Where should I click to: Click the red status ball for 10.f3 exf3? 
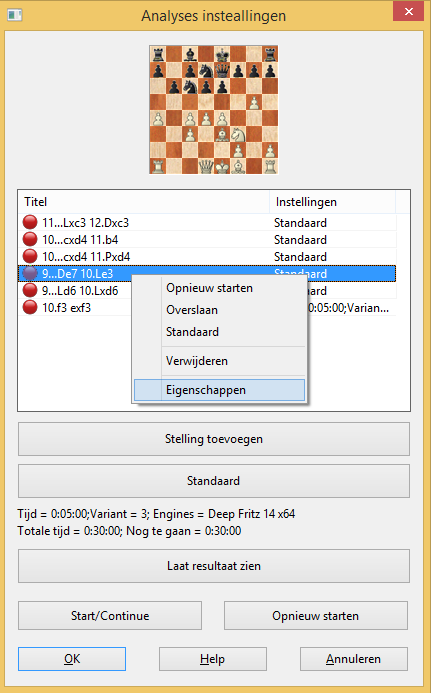coord(30,307)
